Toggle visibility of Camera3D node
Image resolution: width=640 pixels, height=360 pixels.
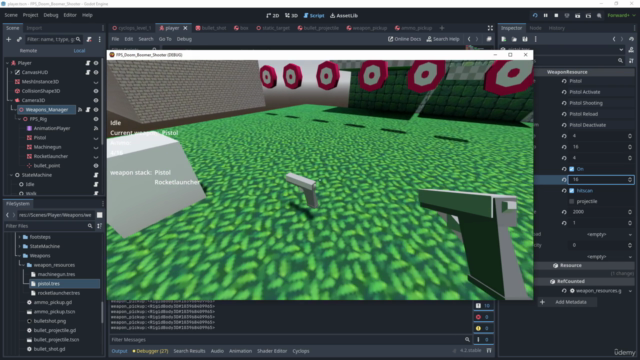tap(96, 100)
